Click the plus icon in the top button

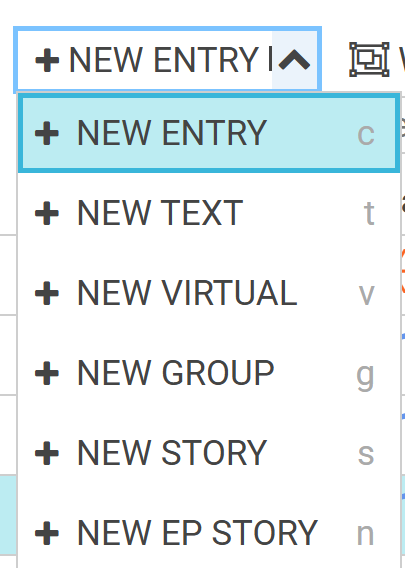[47, 60]
